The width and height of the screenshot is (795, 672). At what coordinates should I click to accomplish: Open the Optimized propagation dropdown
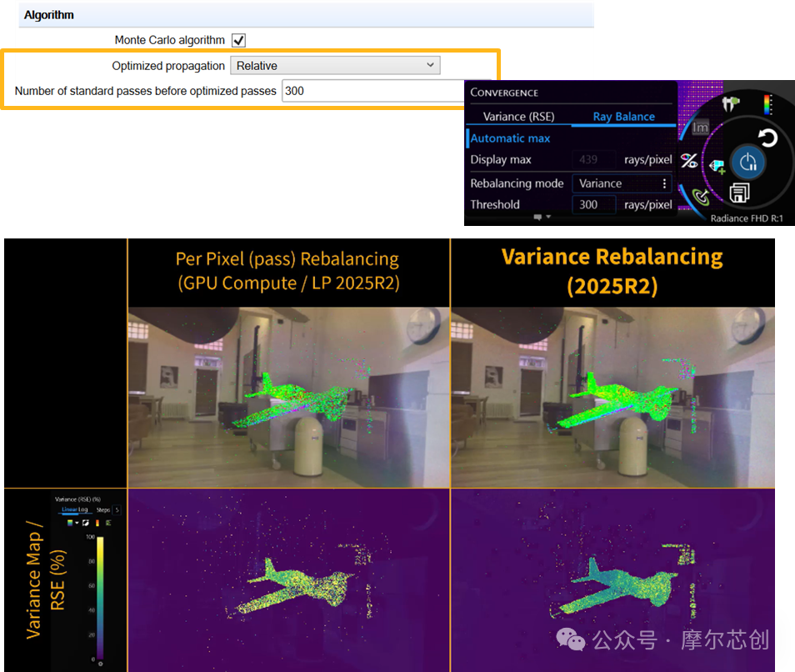click(x=335, y=65)
